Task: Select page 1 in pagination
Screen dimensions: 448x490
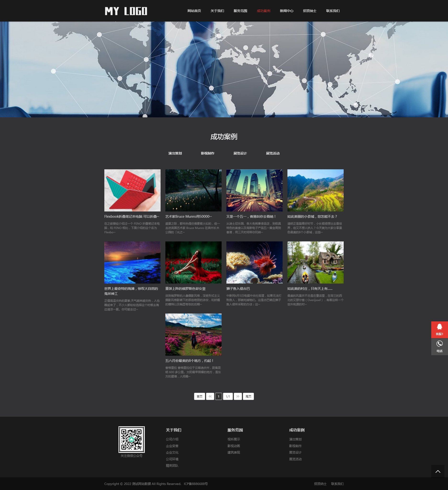Action: point(218,396)
